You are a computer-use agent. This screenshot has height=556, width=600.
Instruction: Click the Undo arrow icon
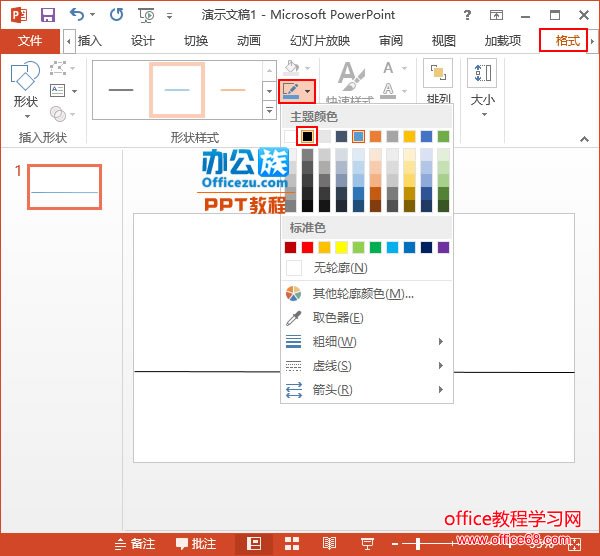(x=78, y=15)
